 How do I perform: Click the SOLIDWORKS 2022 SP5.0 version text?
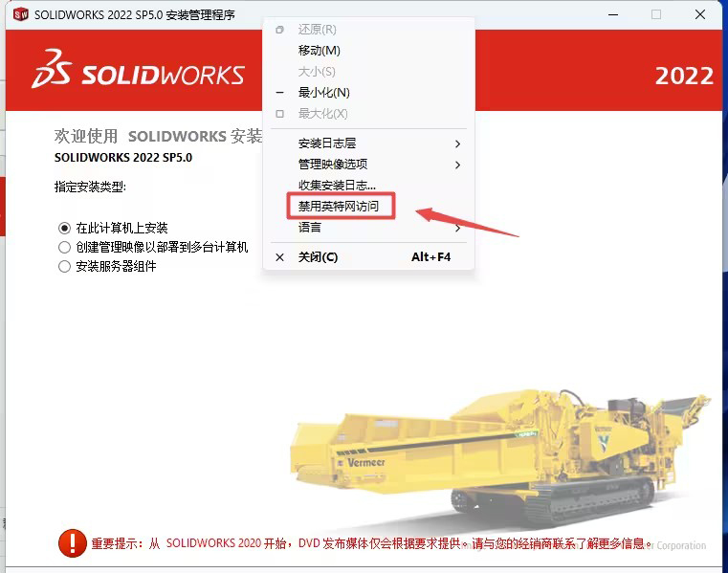click(x=123, y=158)
